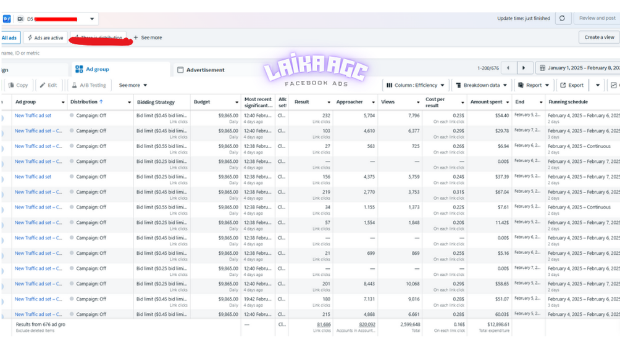Viewport: 620px width, 364px height.
Task: Click the Edit pencil button
Action: [48, 85]
